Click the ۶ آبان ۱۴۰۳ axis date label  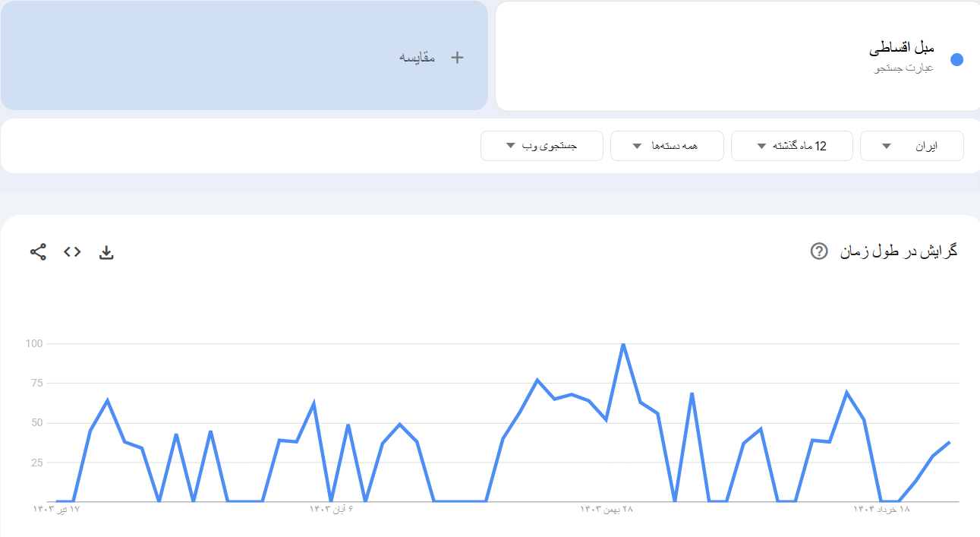[331, 509]
